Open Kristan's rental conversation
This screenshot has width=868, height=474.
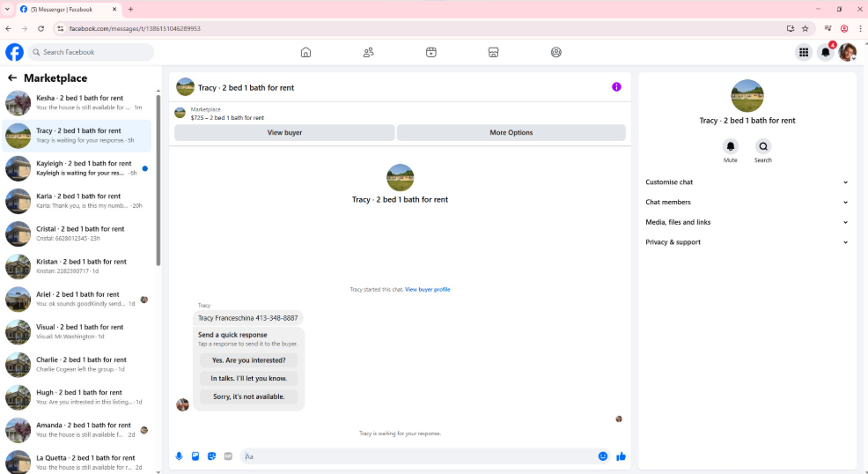coord(77,266)
